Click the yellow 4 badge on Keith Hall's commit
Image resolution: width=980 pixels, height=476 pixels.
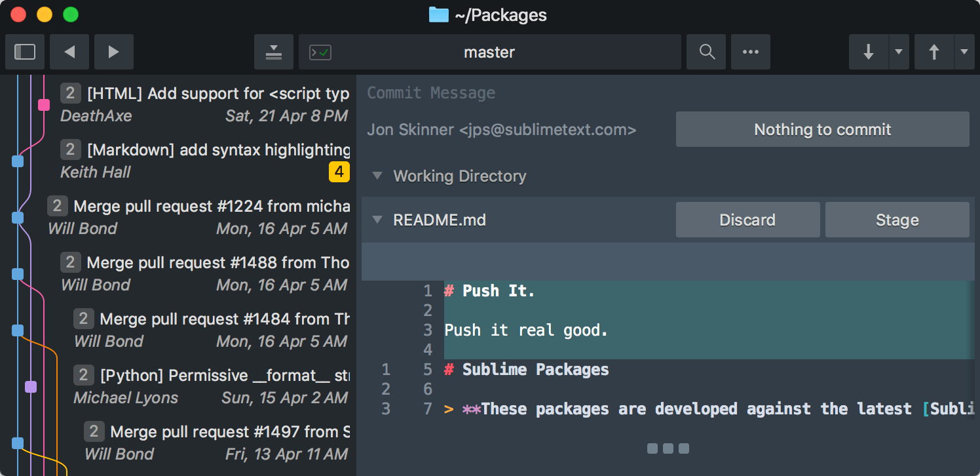(x=339, y=172)
